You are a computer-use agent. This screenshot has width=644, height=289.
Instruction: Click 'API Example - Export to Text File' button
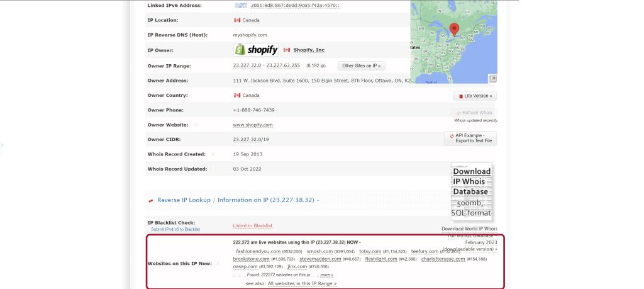point(470,138)
